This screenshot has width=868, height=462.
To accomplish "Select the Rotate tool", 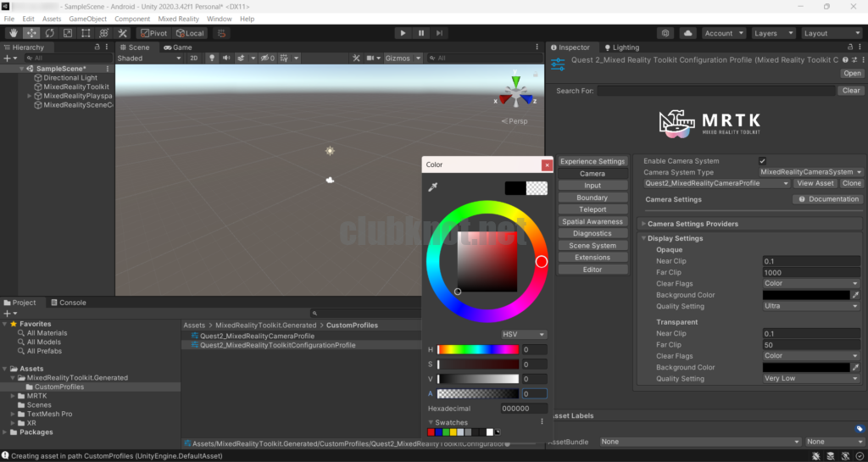I will coord(49,33).
